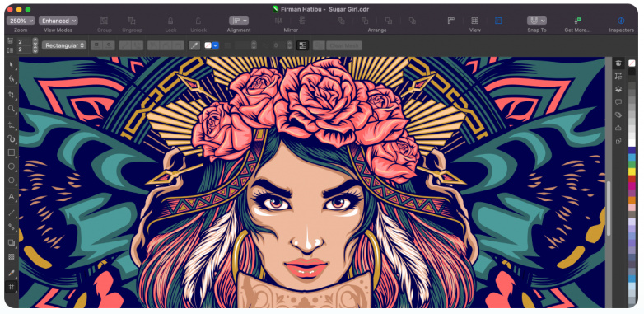The height and width of the screenshot is (314, 644).
Task: Select the Artistic Media tool
Action: coord(12,139)
